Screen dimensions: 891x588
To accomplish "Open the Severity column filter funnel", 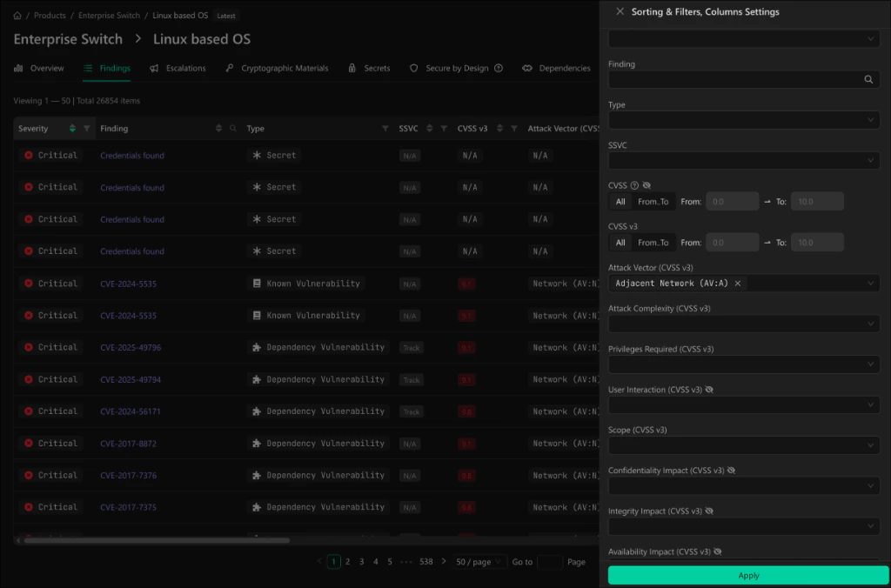I will pyautogui.click(x=87, y=129).
